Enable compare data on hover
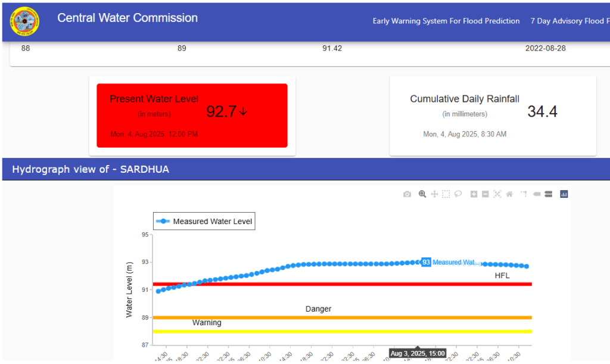This screenshot has width=610, height=364. tap(548, 194)
